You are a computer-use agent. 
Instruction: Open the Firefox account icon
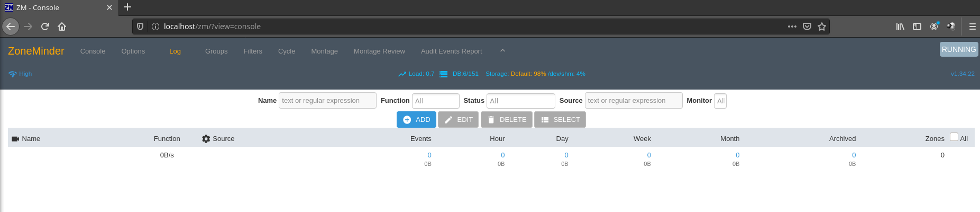click(935, 26)
